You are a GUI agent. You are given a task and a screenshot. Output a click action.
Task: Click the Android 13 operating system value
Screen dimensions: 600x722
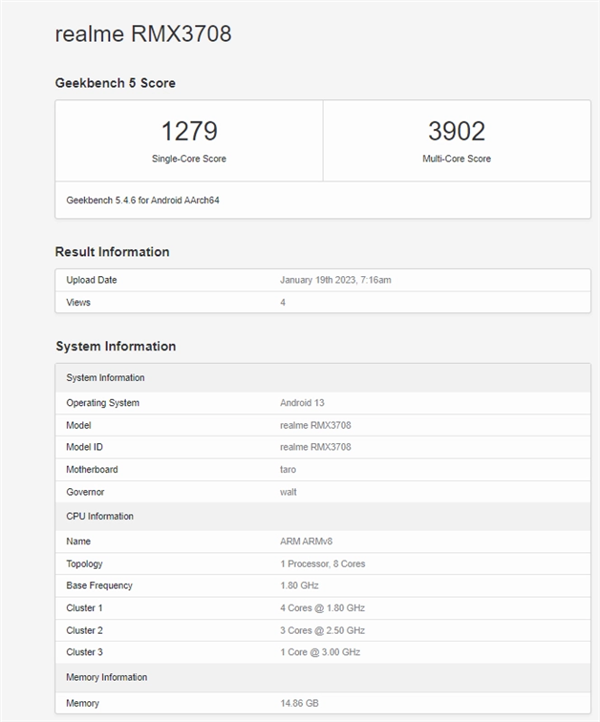pyautogui.click(x=304, y=403)
